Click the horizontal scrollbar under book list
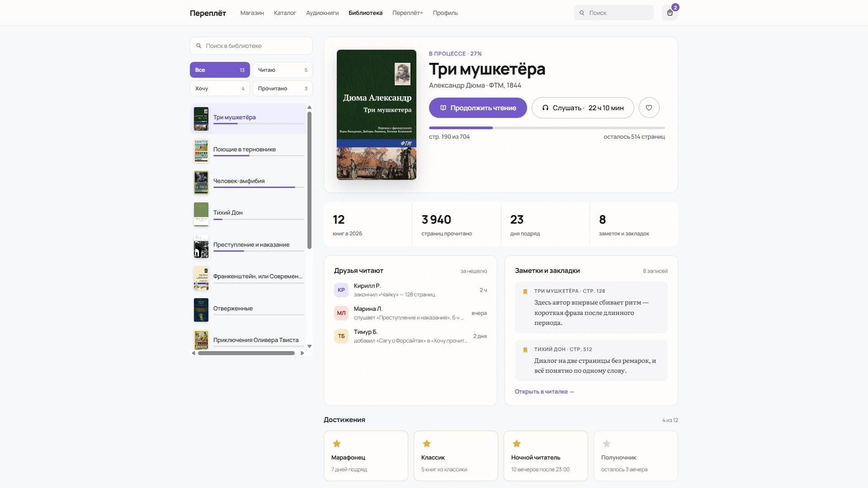Screen dimensions: 868x488 point(246,353)
